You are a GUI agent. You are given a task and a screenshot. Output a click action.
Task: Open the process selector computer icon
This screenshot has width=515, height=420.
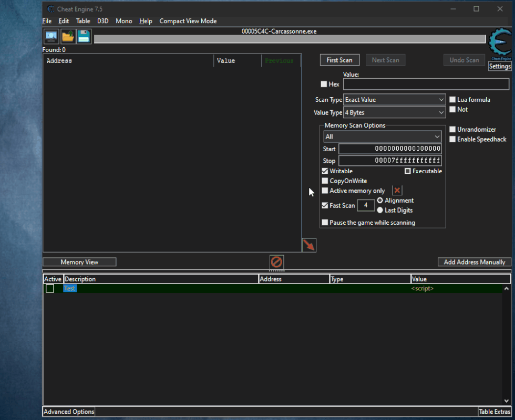pyautogui.click(x=51, y=36)
